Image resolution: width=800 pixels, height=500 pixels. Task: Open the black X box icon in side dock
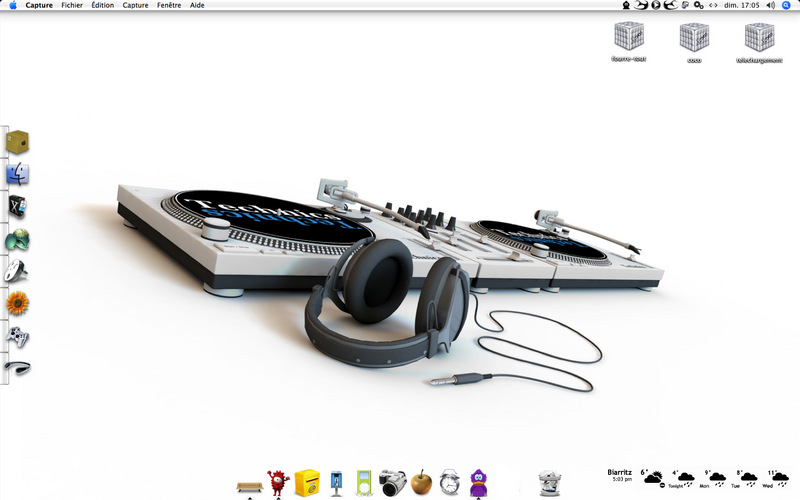click(x=17, y=207)
